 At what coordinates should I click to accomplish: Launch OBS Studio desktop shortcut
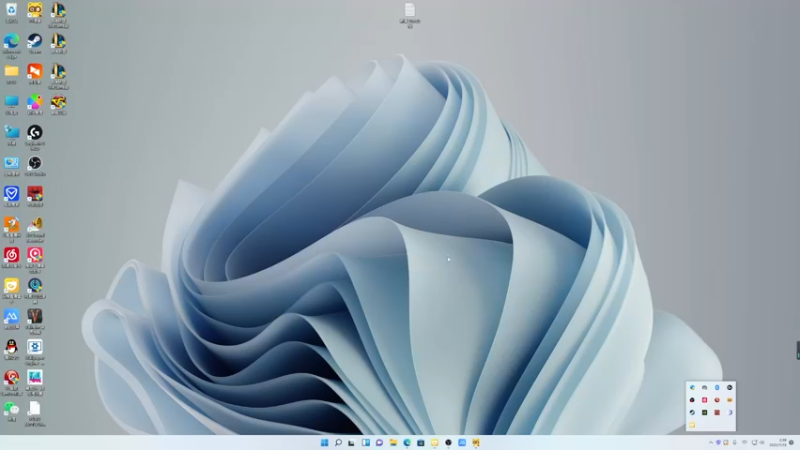[35, 165]
